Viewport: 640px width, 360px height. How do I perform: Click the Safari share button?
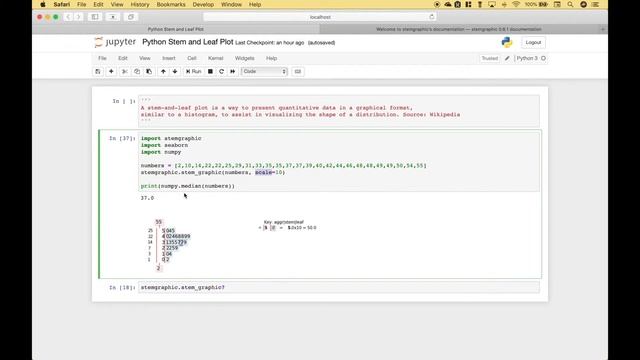(113, 17)
